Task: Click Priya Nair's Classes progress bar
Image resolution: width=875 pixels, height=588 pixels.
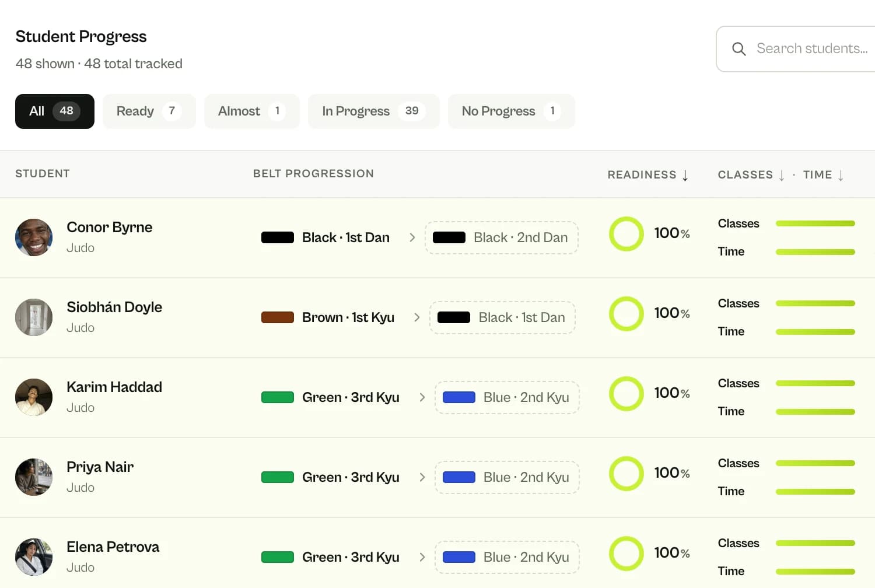Action: coord(815,463)
